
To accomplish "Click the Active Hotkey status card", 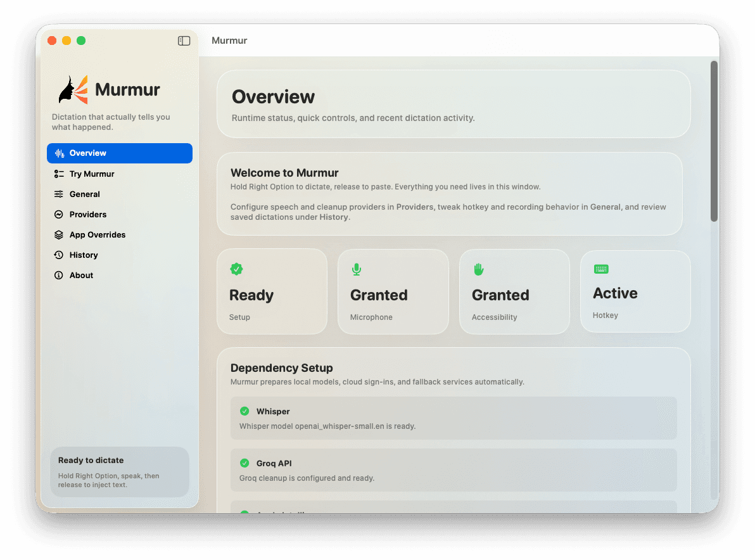I will point(635,291).
